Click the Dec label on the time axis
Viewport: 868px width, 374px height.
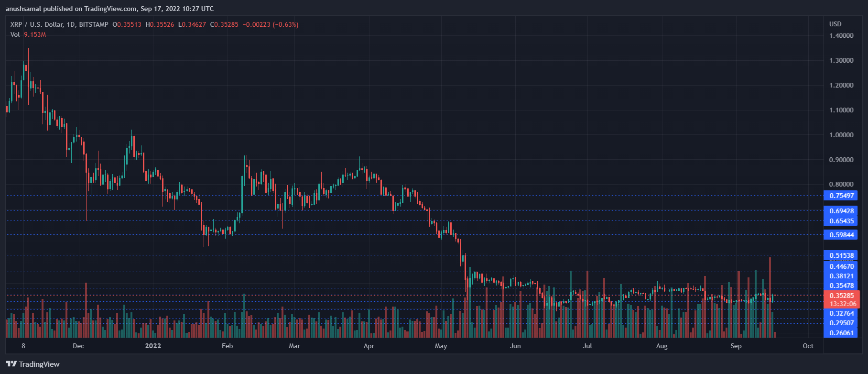click(x=78, y=346)
